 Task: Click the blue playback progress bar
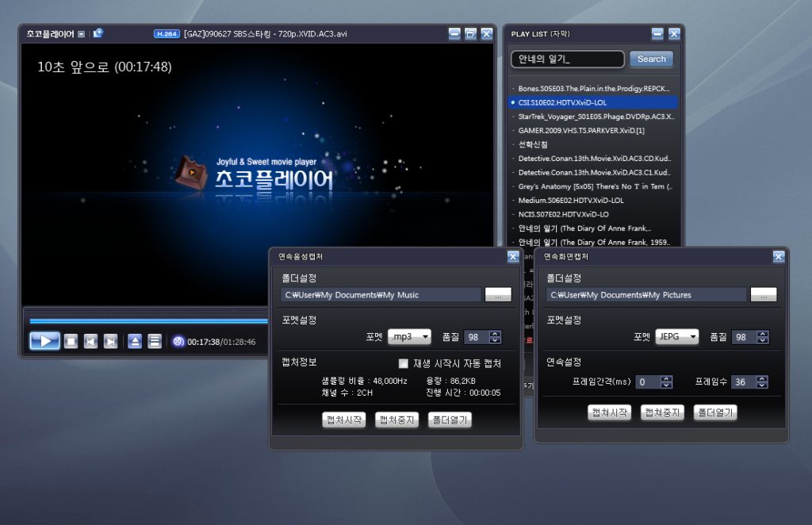(148, 321)
